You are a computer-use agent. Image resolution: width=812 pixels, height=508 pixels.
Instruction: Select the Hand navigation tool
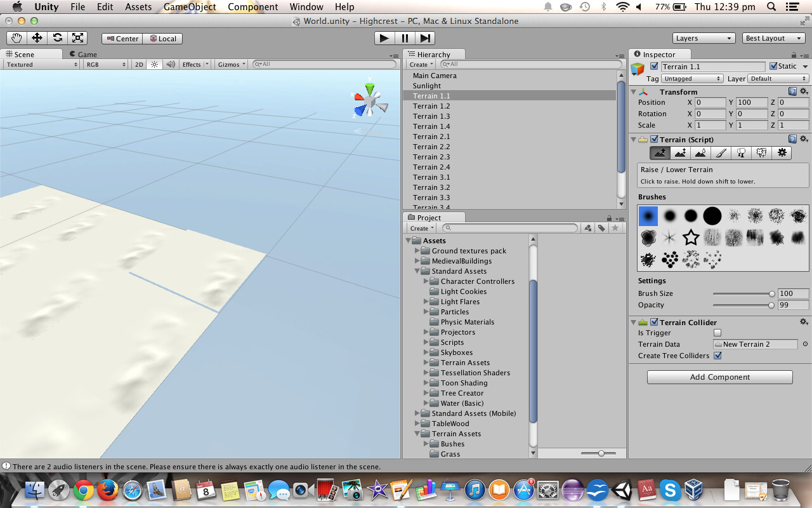coord(16,38)
